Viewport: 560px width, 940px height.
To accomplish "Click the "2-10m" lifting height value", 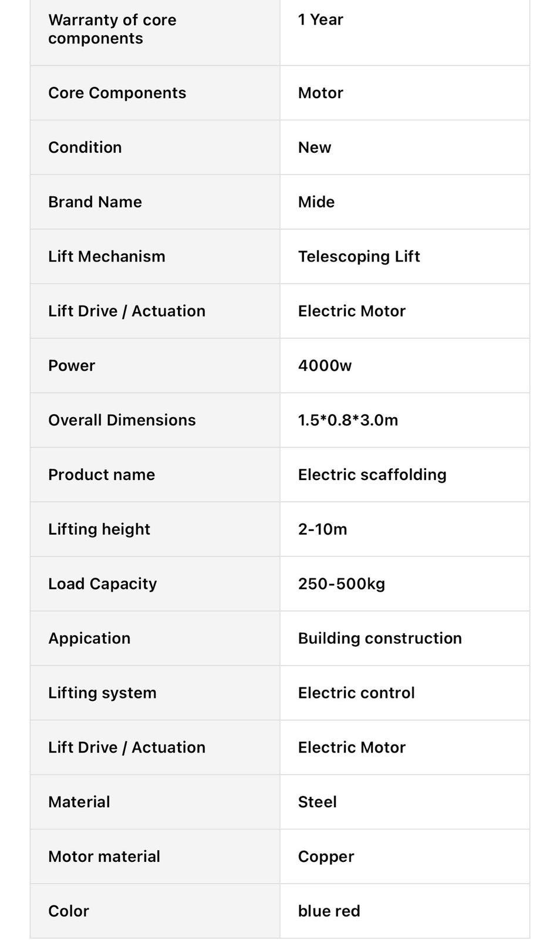I will point(322,529).
